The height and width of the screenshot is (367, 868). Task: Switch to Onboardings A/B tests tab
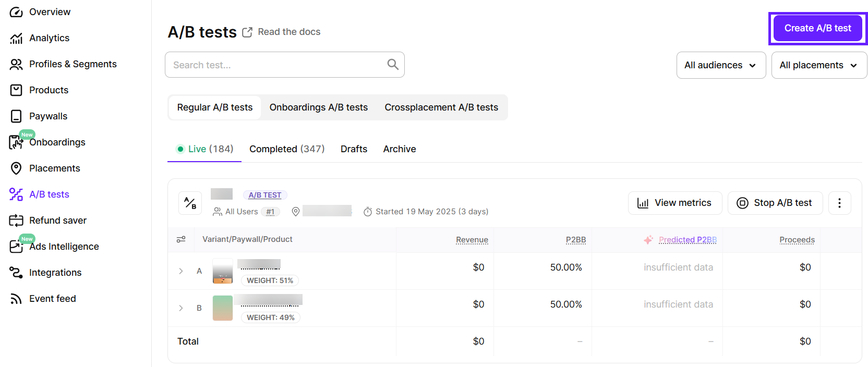click(x=318, y=107)
